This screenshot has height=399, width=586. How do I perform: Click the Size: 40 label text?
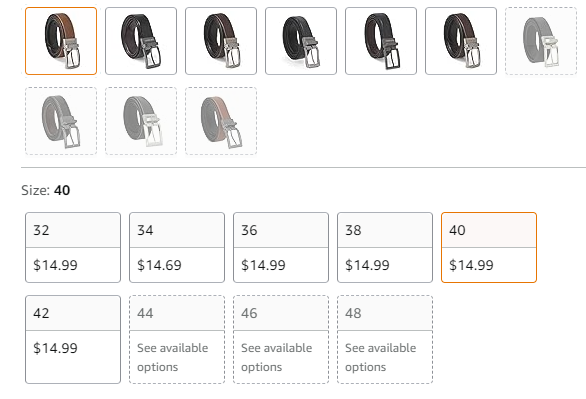pyautogui.click(x=46, y=190)
